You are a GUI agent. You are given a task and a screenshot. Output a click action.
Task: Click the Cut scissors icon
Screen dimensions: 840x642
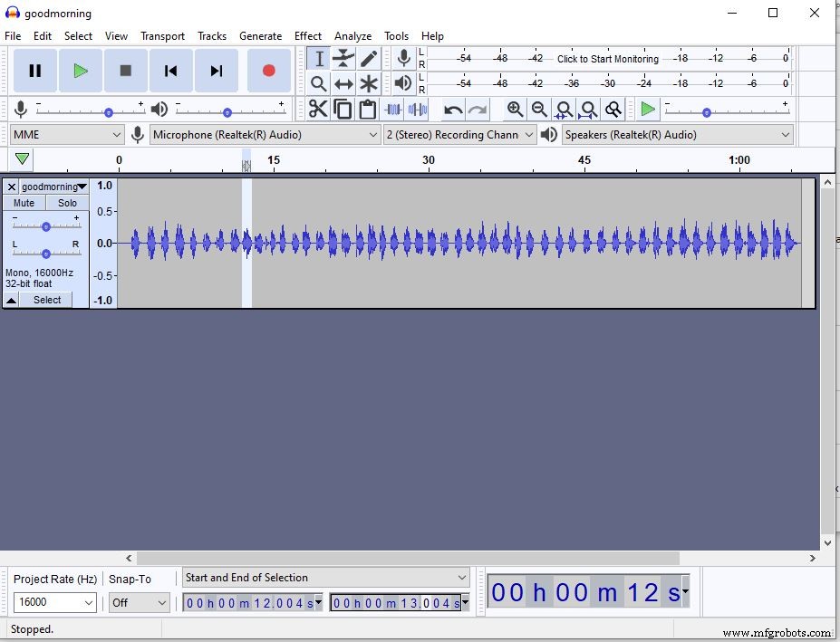coord(318,110)
